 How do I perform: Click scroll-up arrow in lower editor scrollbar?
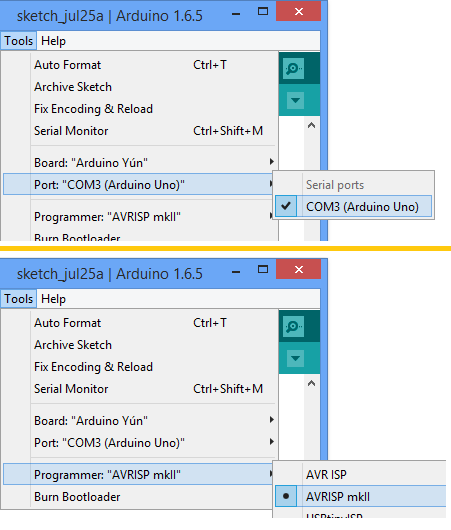311,383
